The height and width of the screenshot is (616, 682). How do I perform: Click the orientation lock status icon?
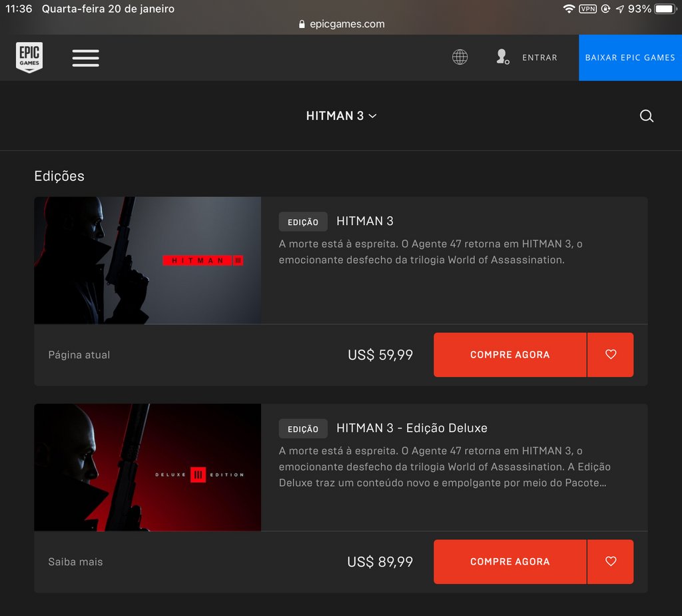click(605, 9)
